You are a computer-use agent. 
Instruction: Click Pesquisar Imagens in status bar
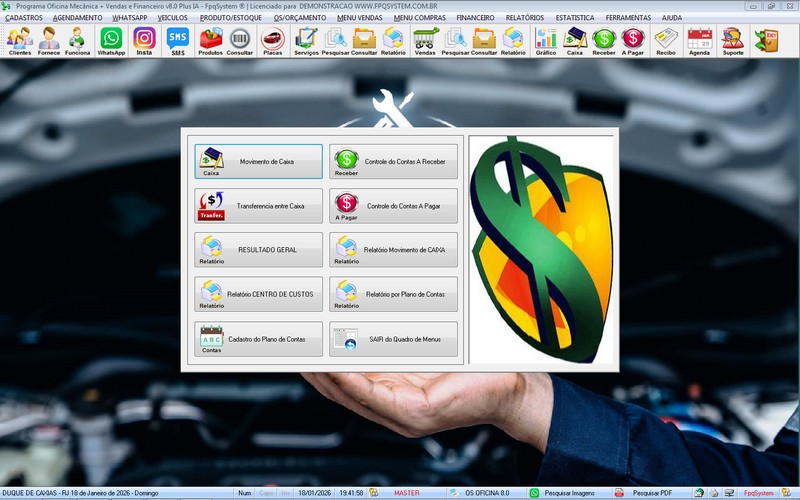[569, 493]
